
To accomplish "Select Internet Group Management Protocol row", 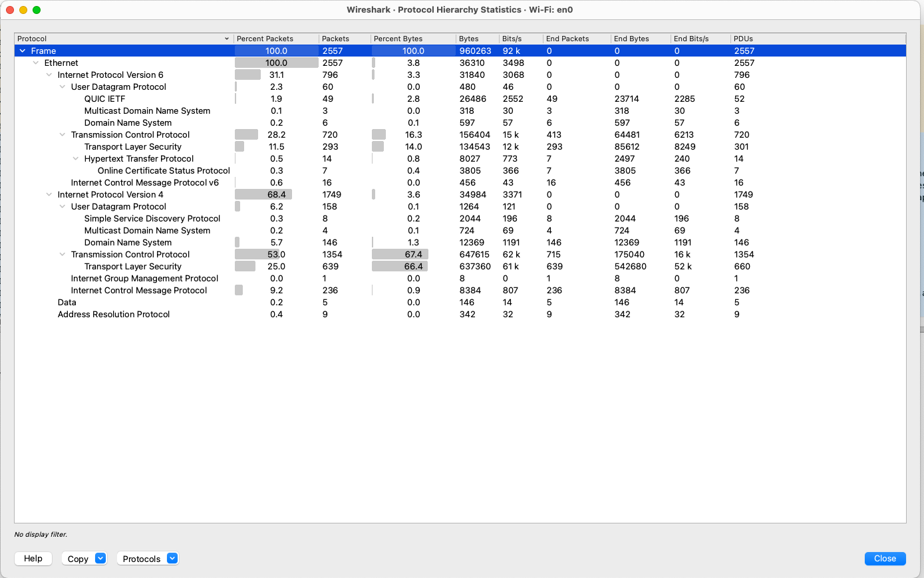I will (460, 279).
